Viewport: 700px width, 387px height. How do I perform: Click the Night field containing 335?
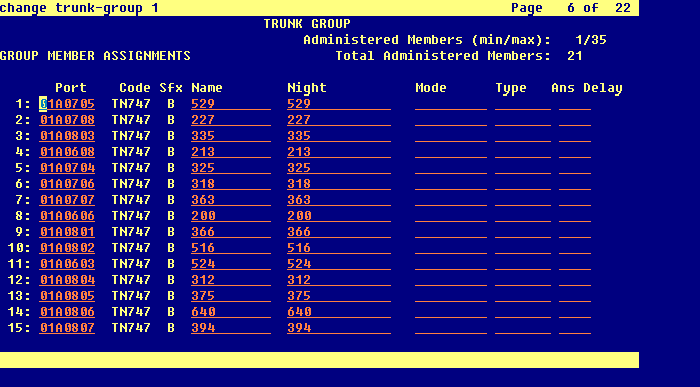click(339, 136)
